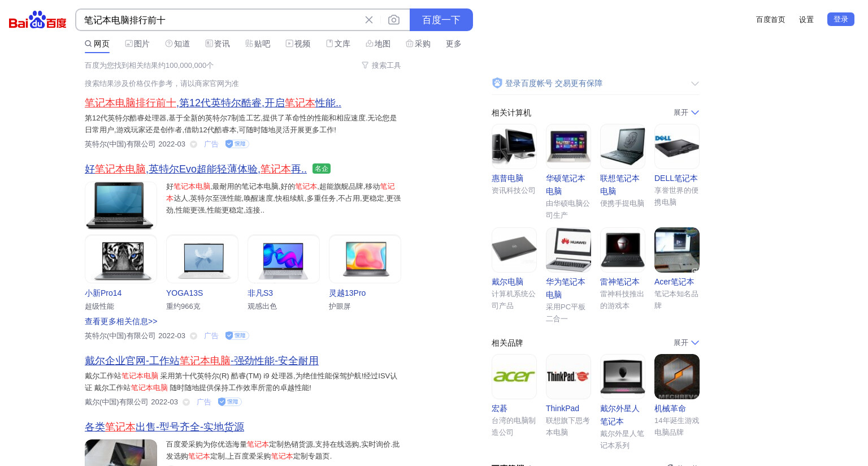868x466 pixels.
Task: Open the 华硕笔记本电脑 thumbnail
Action: pos(568,146)
